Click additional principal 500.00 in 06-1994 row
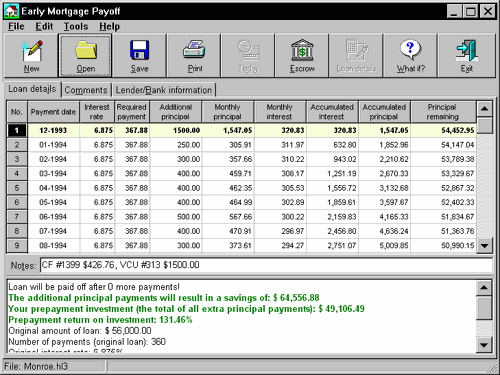Viewport: 500px width, 375px height. (176, 217)
